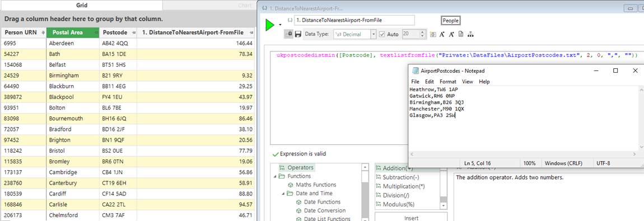The width and height of the screenshot is (644, 221).
Task: Open the Notepad View menu
Action: (468, 82)
